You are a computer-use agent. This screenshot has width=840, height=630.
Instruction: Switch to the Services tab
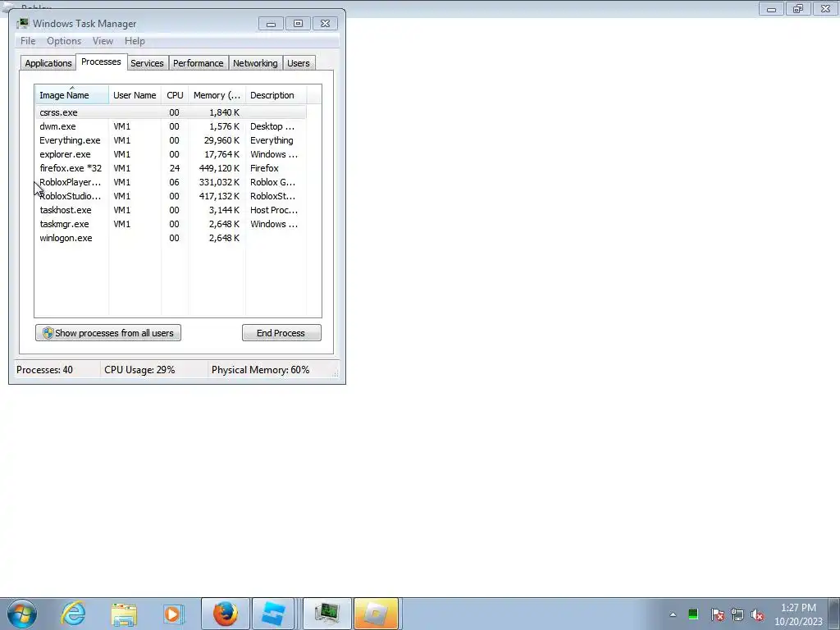[x=147, y=63]
